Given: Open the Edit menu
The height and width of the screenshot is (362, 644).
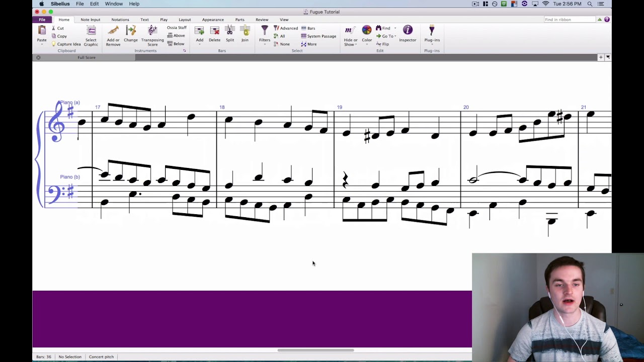Looking at the screenshot, I should (x=94, y=4).
